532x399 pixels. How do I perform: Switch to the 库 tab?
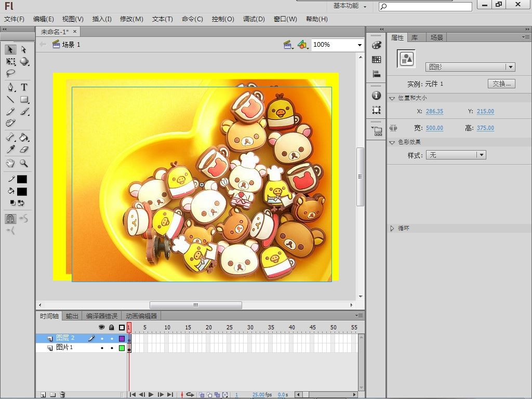tap(415, 37)
